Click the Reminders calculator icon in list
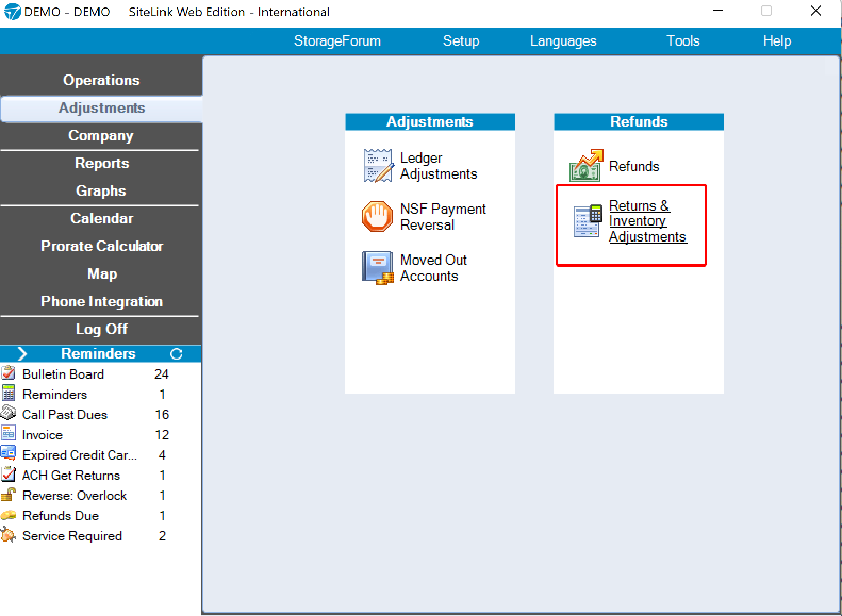 (x=9, y=393)
